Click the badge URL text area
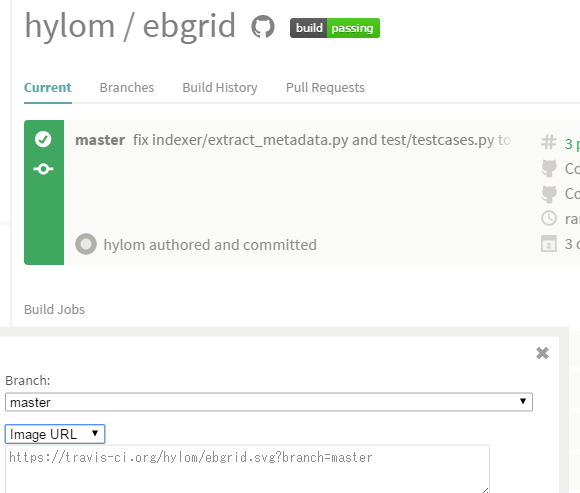This screenshot has width=580, height=493. pos(247,469)
